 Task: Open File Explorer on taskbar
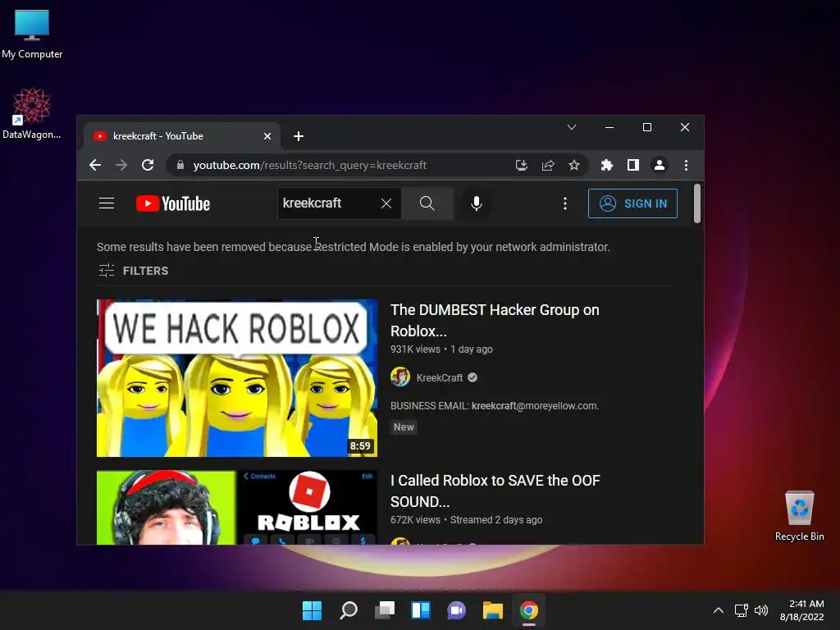[493, 610]
